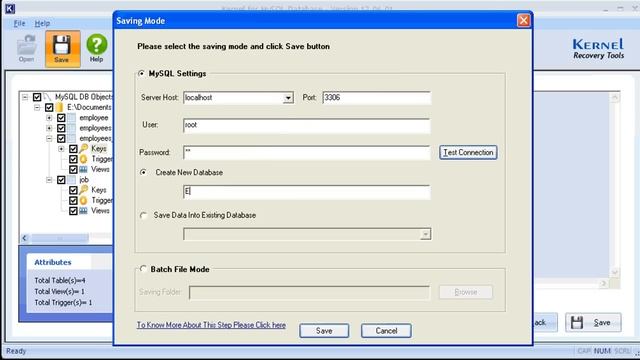Select the Batch File Mode radio button
The width and height of the screenshot is (640, 360).
click(143, 269)
